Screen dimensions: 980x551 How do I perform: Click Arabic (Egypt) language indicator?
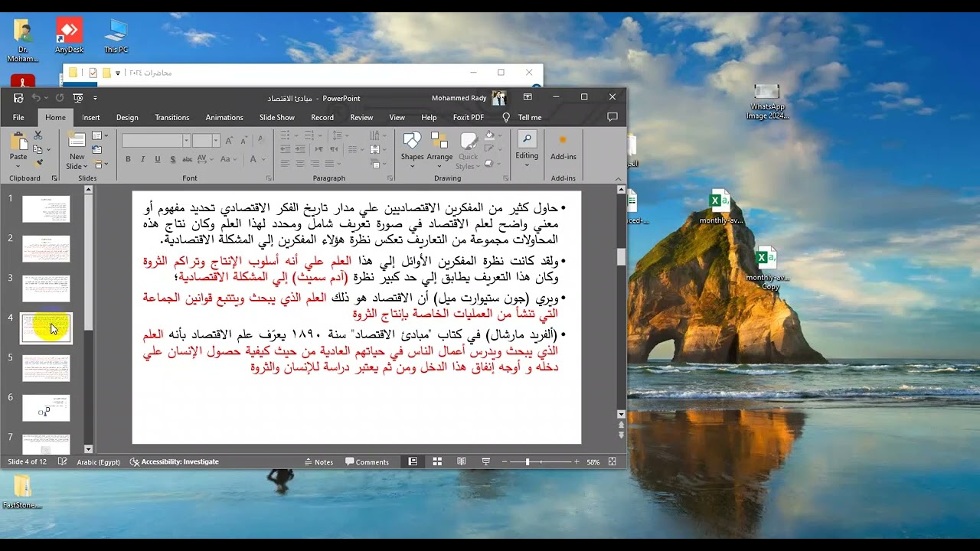pyautogui.click(x=98, y=461)
